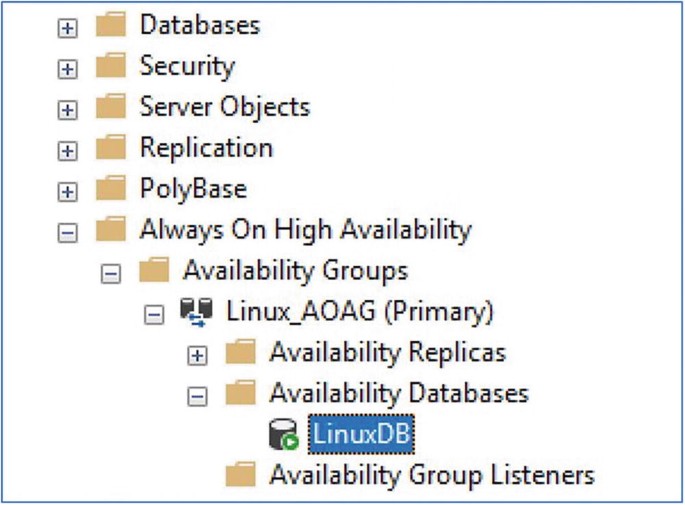Select Always On High Availability label
Image resolution: width=685 pixels, height=505 pixels.
305,231
